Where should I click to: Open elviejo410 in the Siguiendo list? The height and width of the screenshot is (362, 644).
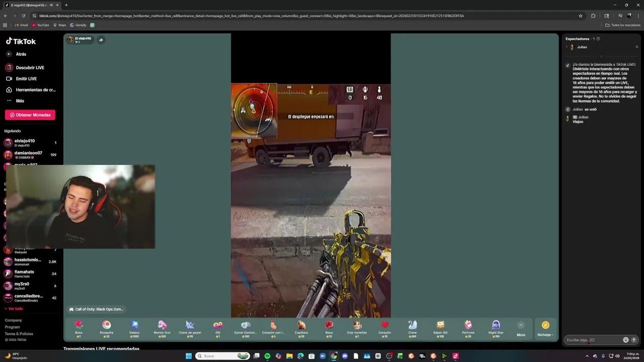(x=31, y=143)
